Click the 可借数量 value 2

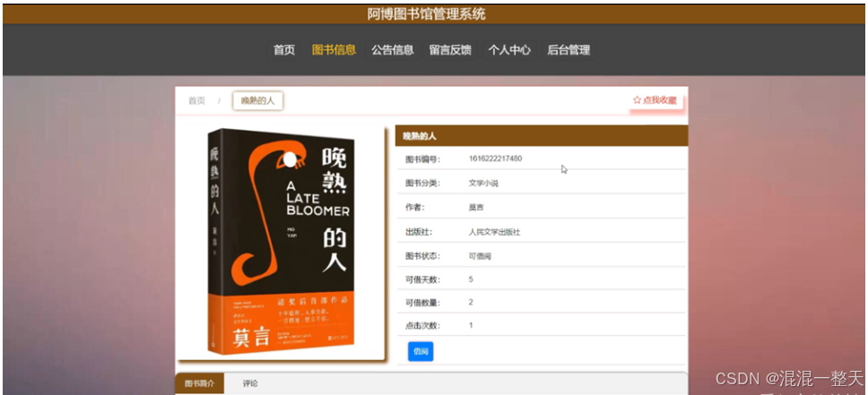pyautogui.click(x=471, y=302)
